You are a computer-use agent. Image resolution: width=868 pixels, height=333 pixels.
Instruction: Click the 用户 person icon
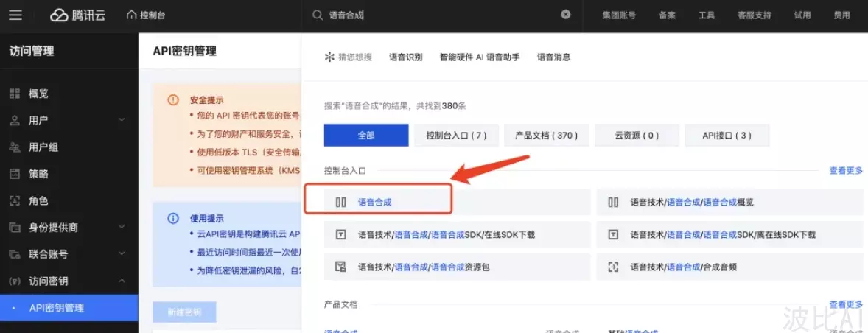[15, 121]
